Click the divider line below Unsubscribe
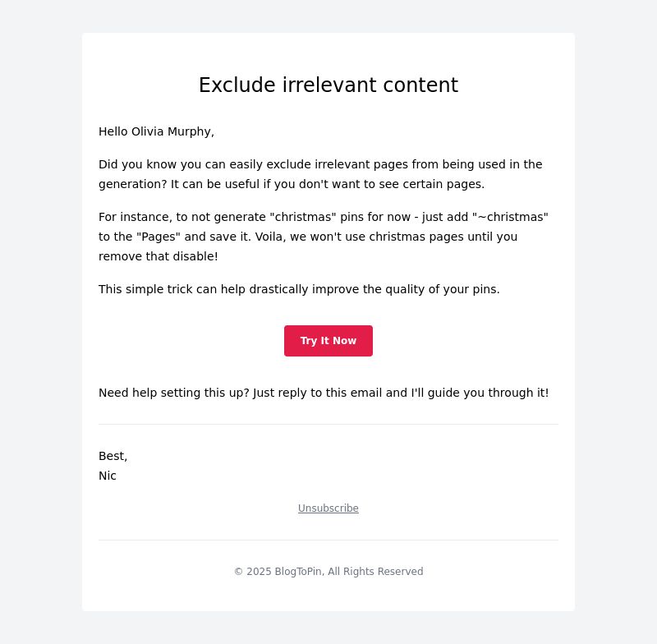 point(328,540)
